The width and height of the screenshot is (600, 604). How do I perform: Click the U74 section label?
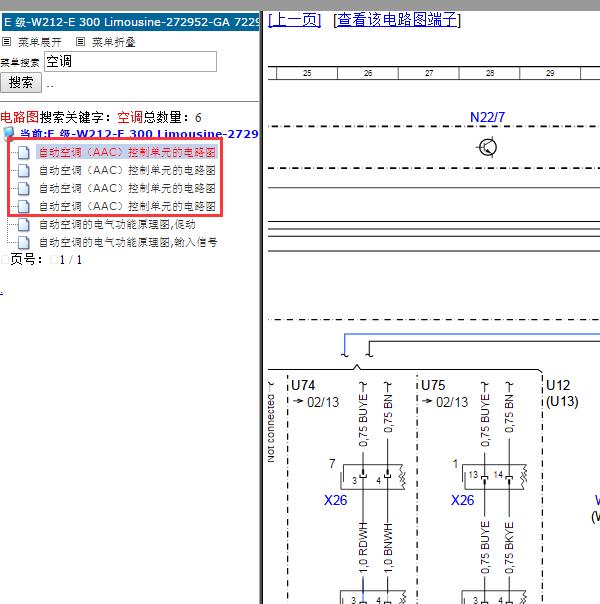click(x=303, y=385)
